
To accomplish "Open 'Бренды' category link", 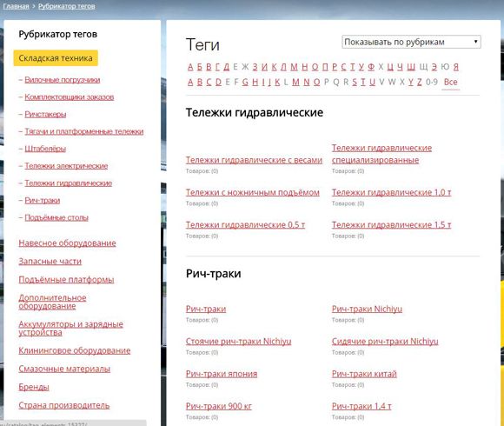I will [34, 387].
